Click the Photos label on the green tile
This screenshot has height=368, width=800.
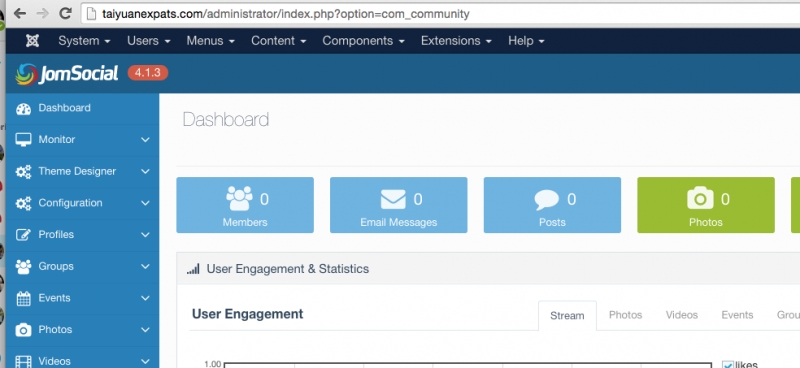click(706, 223)
